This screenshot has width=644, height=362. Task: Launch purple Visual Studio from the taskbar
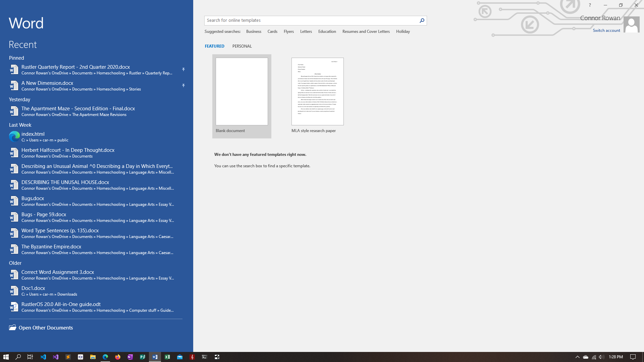[x=56, y=357]
